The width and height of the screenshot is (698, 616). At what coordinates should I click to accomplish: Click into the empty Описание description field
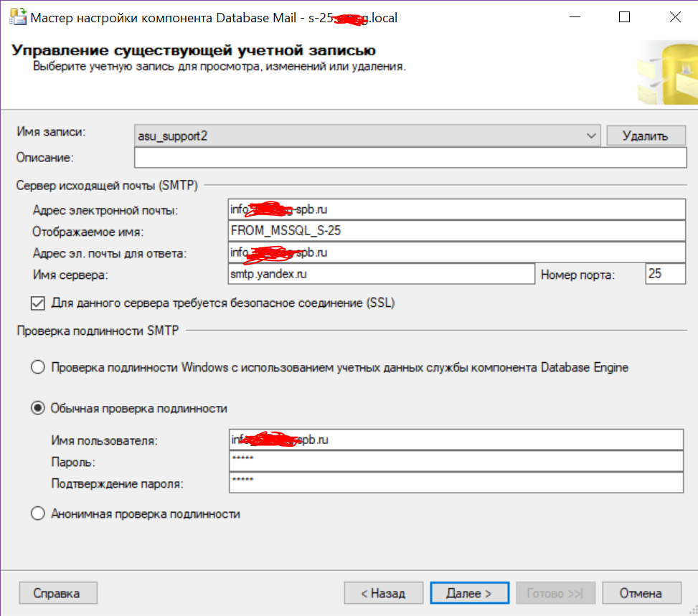pyautogui.click(x=410, y=157)
